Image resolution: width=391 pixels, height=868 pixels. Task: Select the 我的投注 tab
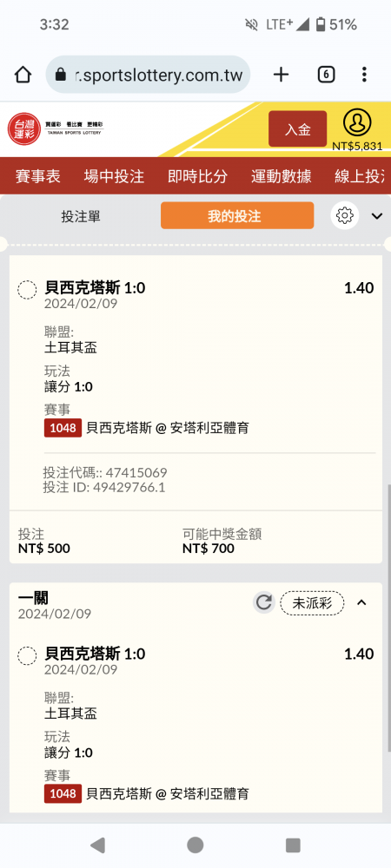(x=237, y=216)
